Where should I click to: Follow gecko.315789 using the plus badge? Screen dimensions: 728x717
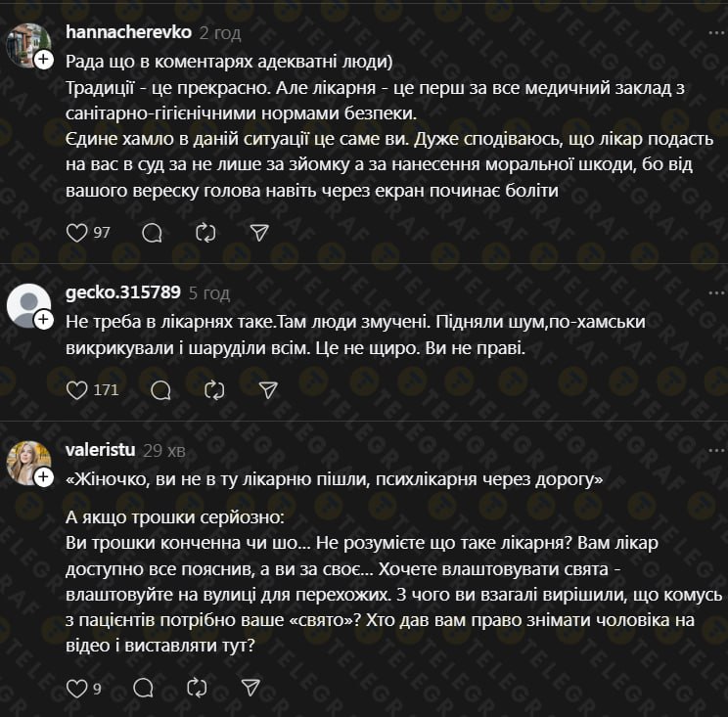tap(44, 320)
